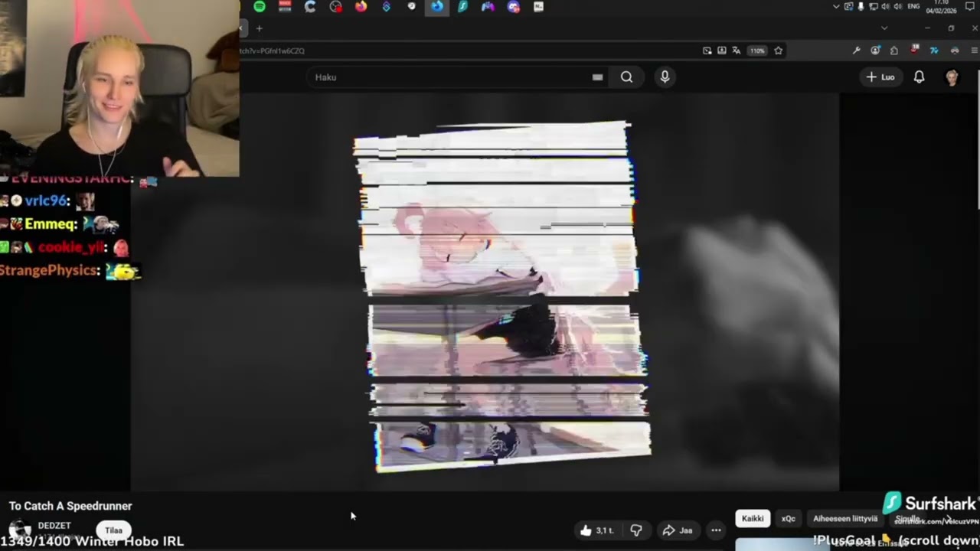Like the video (3,1 t.)
Image resolution: width=980 pixels, height=551 pixels.
point(596,530)
